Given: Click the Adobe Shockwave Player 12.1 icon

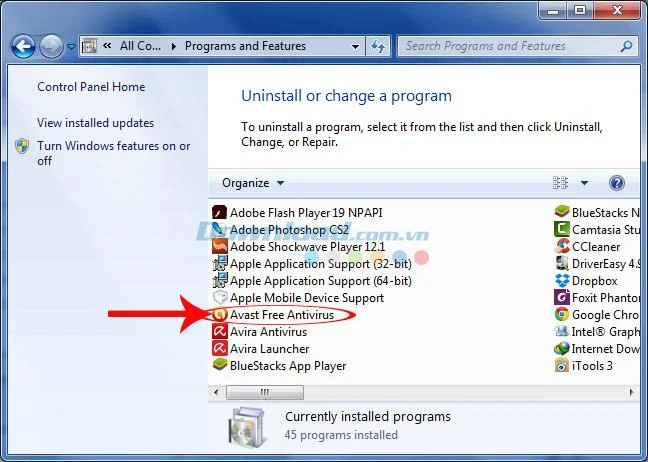Looking at the screenshot, I should coord(219,246).
